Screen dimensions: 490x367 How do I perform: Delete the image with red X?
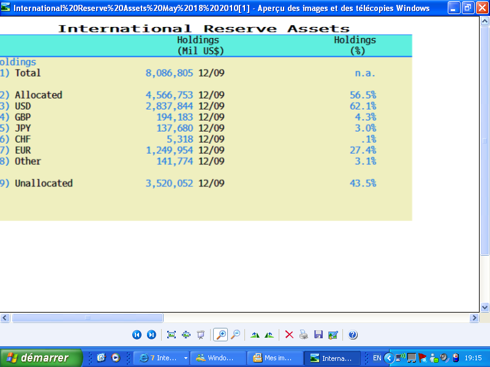[x=289, y=335]
